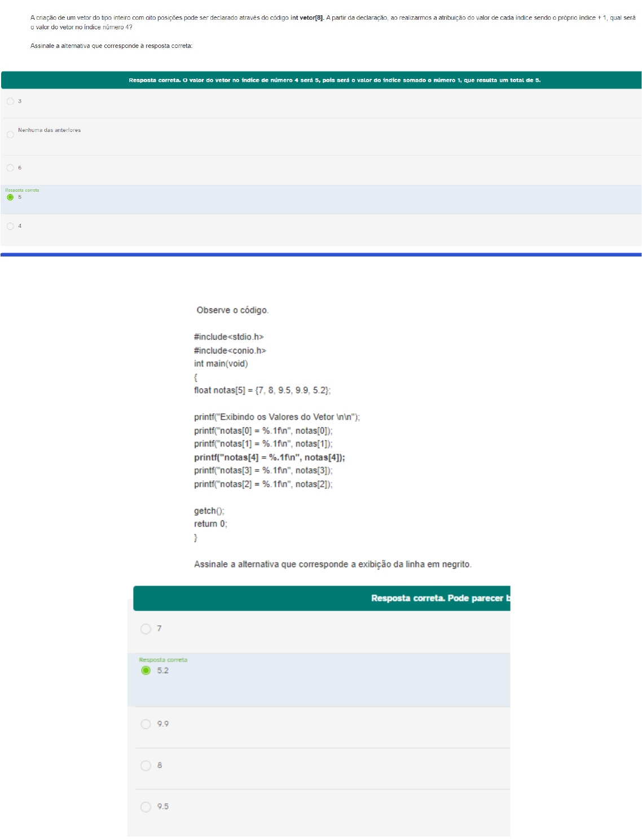Click the selected green radio for answer 5.2

pyautogui.click(x=146, y=670)
